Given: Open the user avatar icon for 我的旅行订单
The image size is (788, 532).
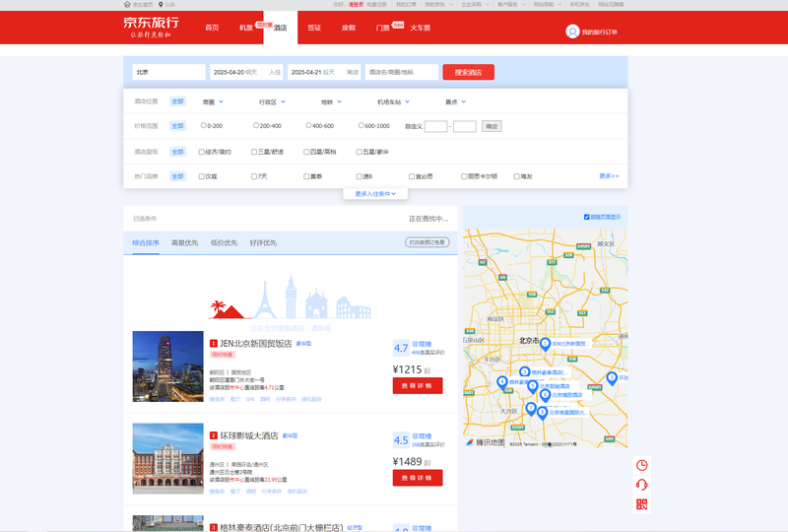Looking at the screenshot, I should (572, 32).
